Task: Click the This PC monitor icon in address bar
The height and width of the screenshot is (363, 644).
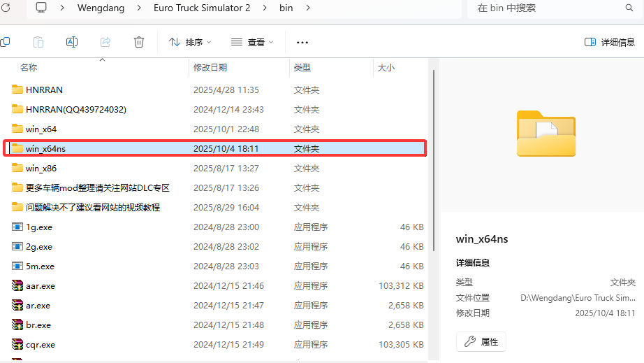Action: (x=41, y=8)
